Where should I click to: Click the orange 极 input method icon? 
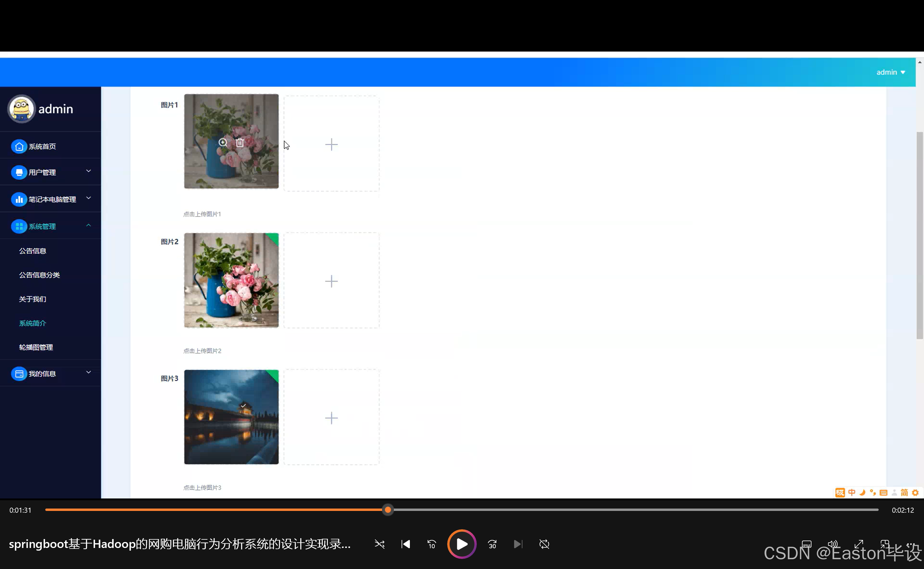coord(840,493)
